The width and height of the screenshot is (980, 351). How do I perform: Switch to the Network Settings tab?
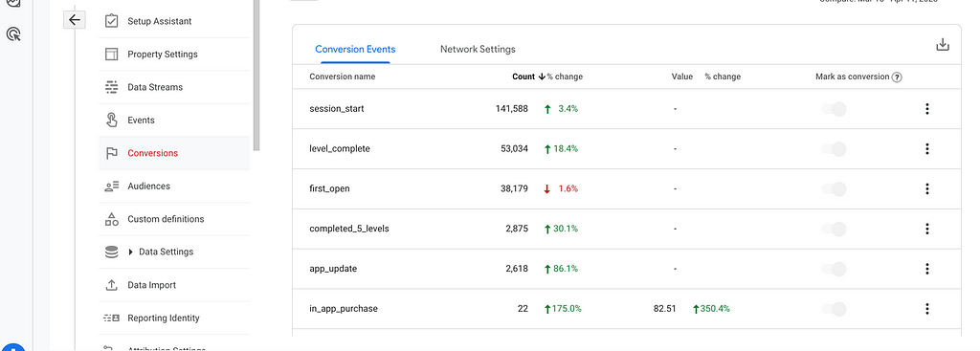(478, 49)
